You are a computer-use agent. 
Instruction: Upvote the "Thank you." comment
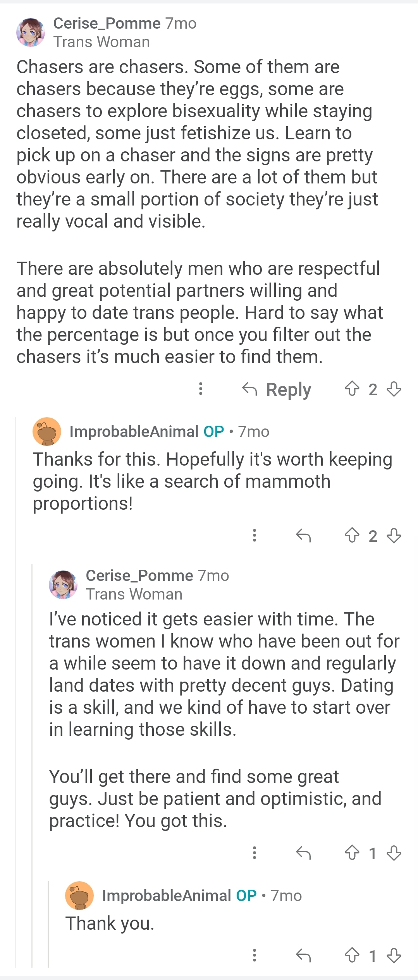point(352,956)
